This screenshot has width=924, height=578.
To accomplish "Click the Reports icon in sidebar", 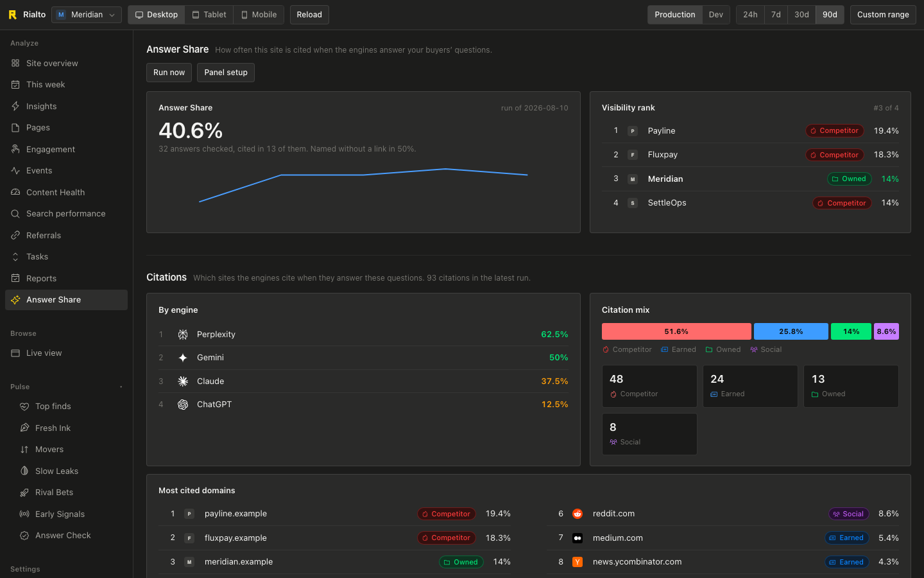I will (15, 278).
